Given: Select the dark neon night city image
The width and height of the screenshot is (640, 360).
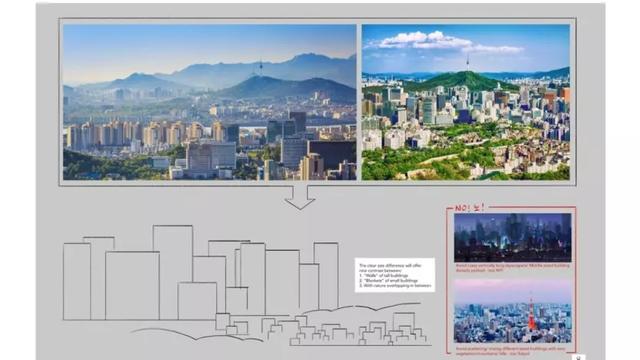Looking at the screenshot, I should (x=513, y=238).
